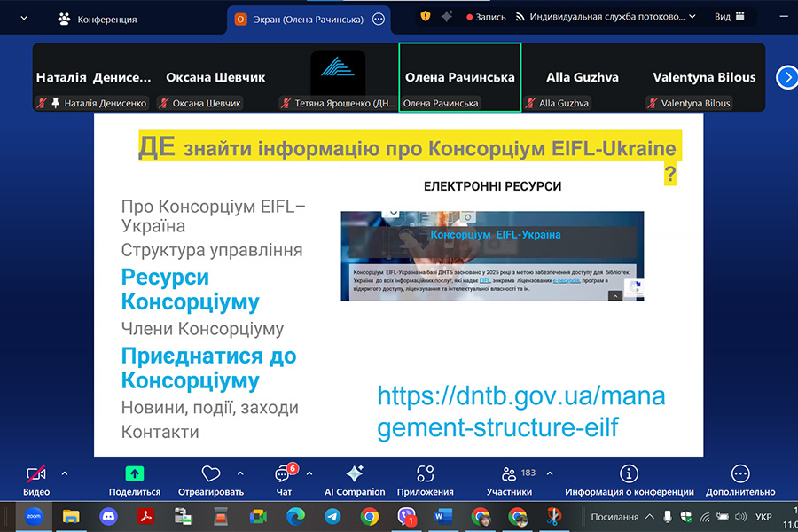Select Valentyna Bilous's participant tile
The width and height of the screenshot is (798, 532).
[704, 77]
